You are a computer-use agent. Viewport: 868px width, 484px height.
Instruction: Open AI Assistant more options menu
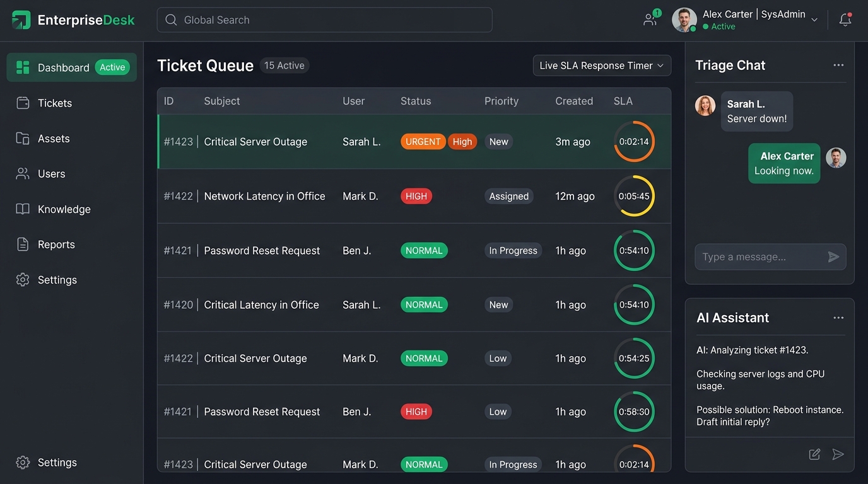click(x=838, y=318)
